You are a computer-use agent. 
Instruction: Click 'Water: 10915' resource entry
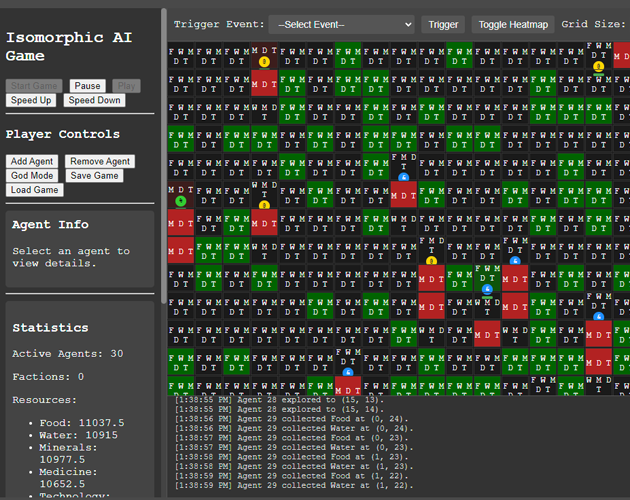(78, 435)
